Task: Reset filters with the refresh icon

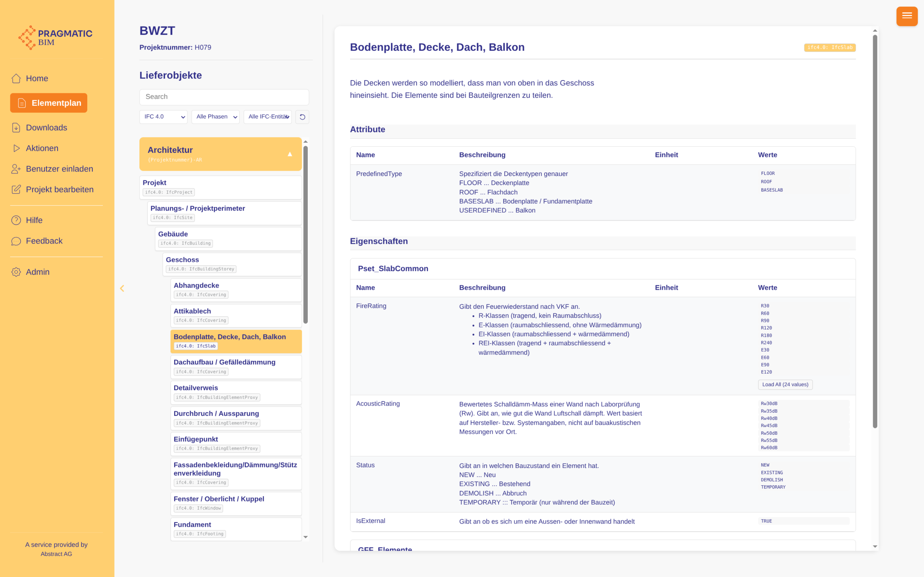Action: (x=302, y=117)
